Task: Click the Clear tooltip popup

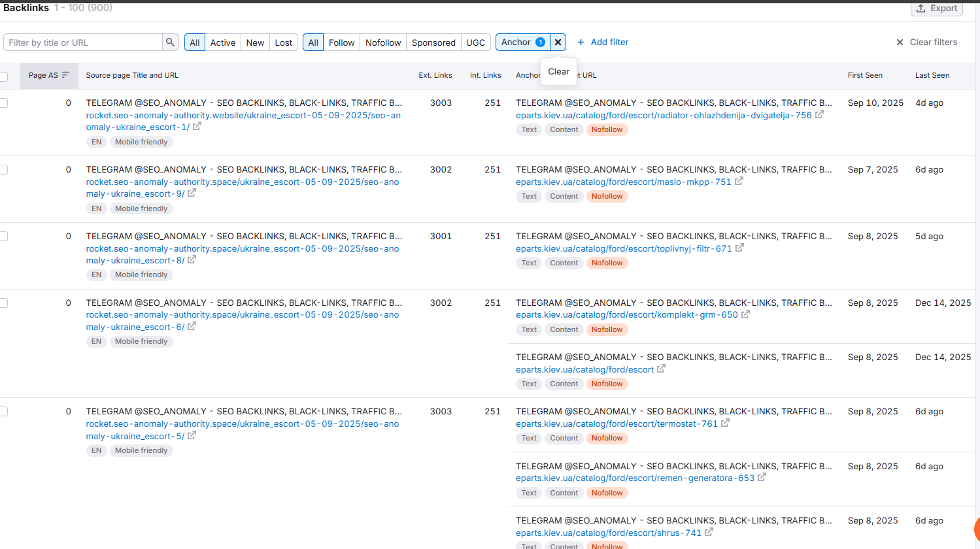Action: 559,72
